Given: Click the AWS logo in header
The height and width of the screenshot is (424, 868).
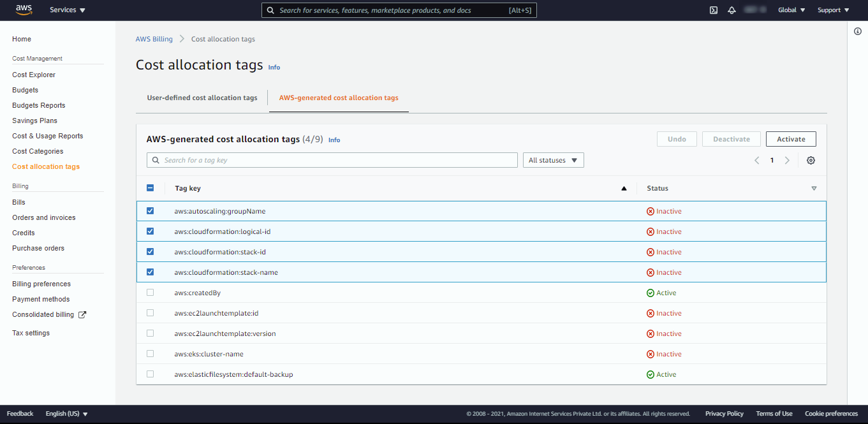Looking at the screenshot, I should coord(24,10).
